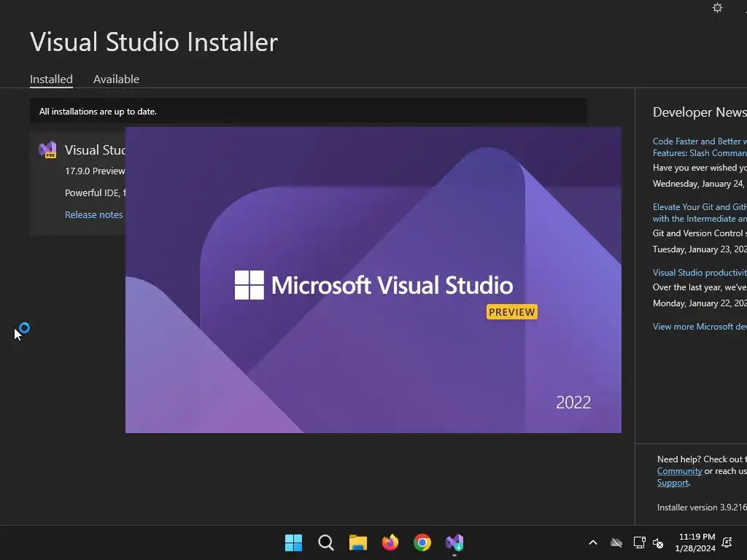This screenshot has height=560, width=747.
Task: Click the network display tray icon
Action: [x=639, y=542]
